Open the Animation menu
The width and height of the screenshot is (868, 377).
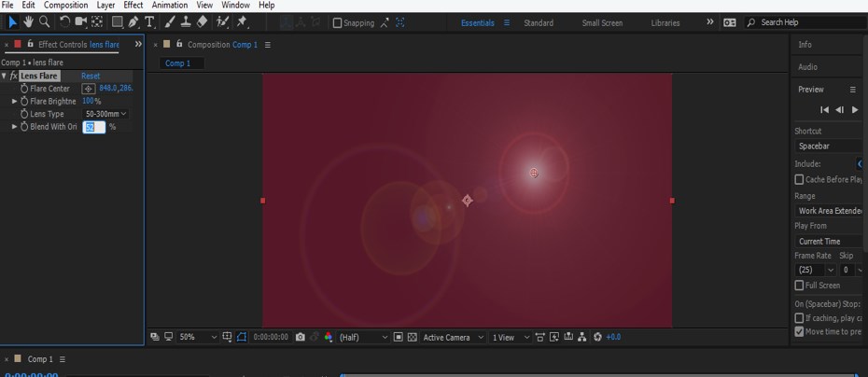[169, 5]
